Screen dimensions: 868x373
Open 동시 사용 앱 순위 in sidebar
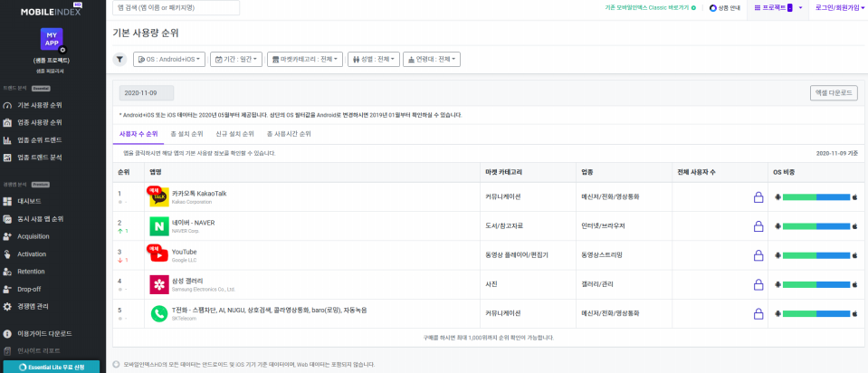point(40,218)
